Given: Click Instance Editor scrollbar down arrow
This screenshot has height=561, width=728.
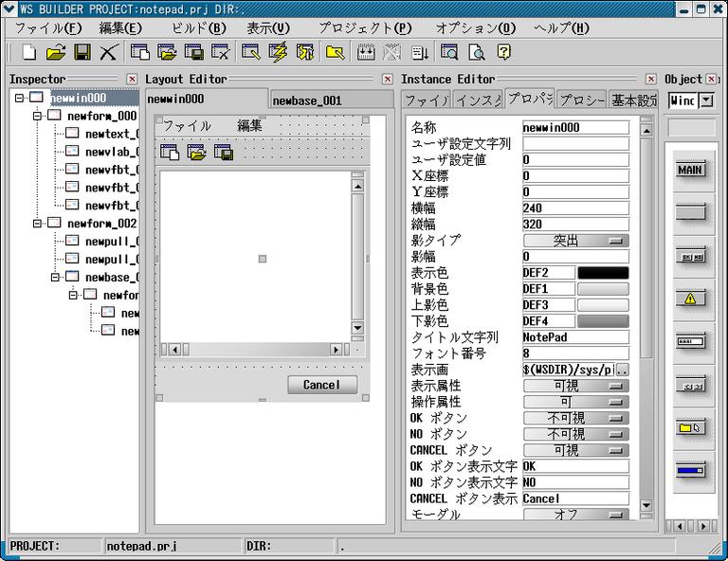Looking at the screenshot, I should click(x=646, y=505).
